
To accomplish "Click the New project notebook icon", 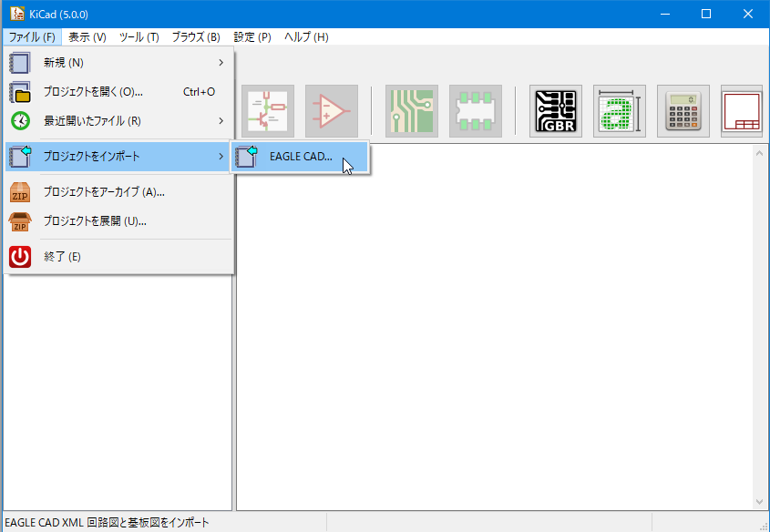I will pos(20,63).
